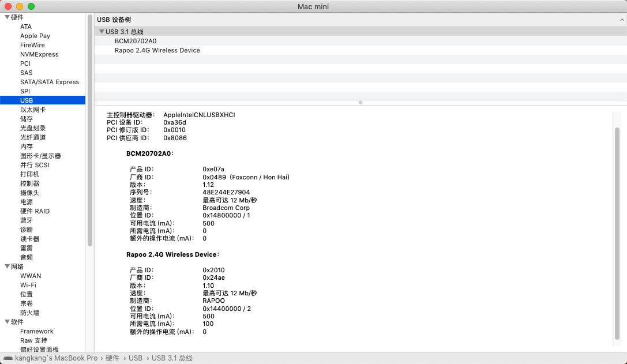
Task: Collapse the 硬件 section triangle
Action: pyautogui.click(x=7, y=17)
